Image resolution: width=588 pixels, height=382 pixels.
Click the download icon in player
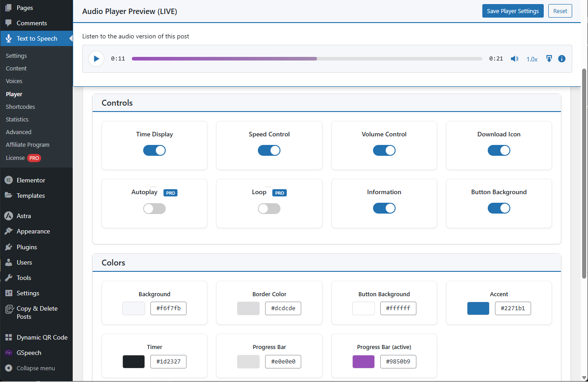549,59
